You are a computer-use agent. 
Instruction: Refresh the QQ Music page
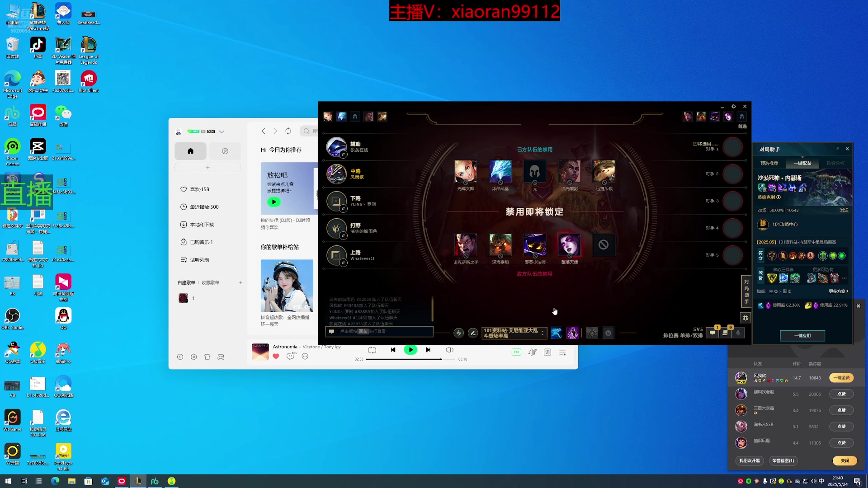click(x=288, y=131)
